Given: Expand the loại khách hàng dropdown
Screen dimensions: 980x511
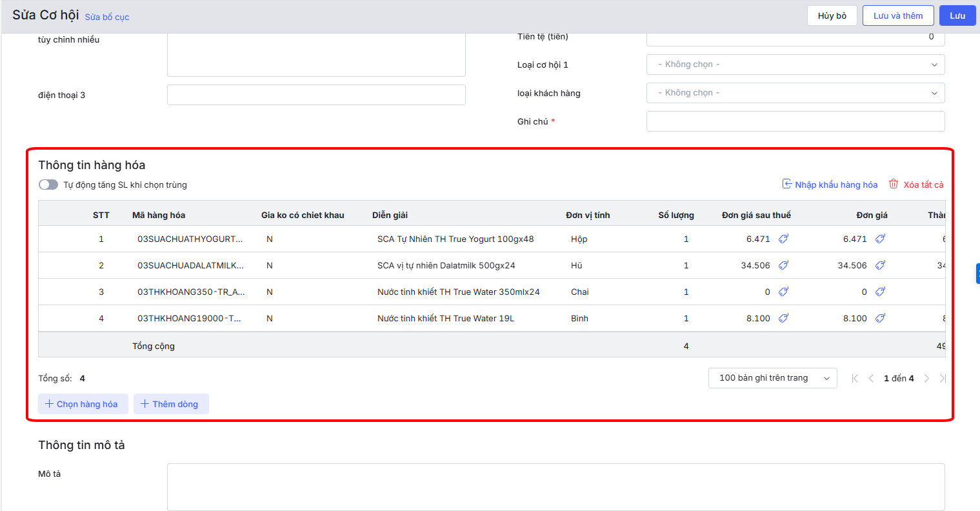Looking at the screenshot, I should pos(795,93).
